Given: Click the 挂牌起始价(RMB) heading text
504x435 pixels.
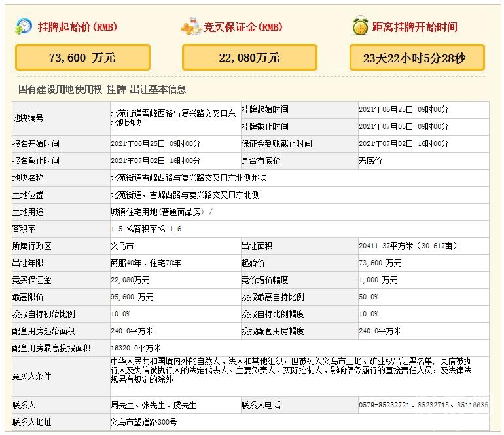Looking at the screenshot, I should click(x=77, y=28).
